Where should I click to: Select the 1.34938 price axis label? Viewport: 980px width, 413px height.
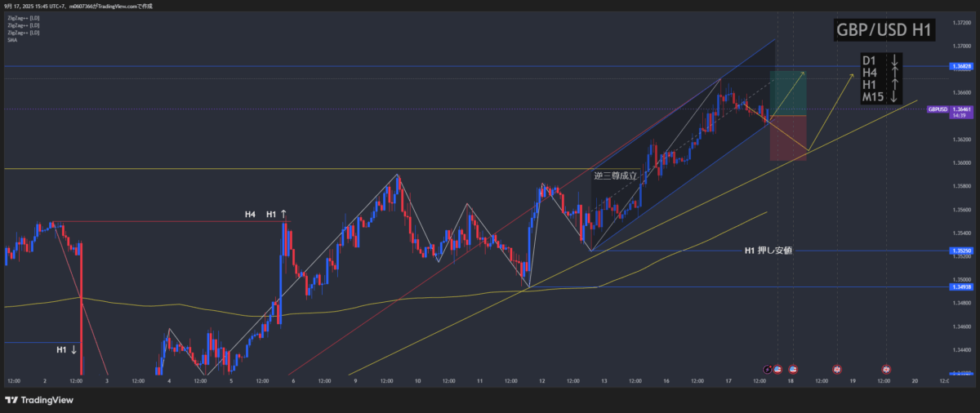(959, 286)
